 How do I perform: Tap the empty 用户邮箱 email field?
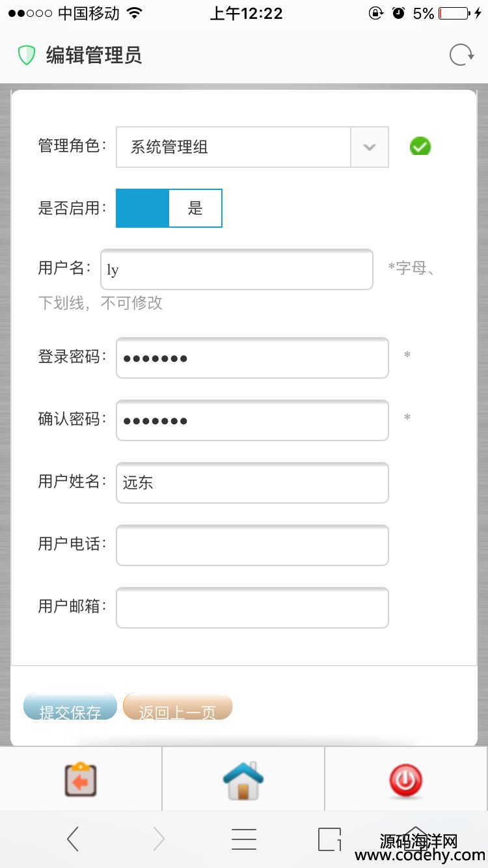click(x=252, y=608)
